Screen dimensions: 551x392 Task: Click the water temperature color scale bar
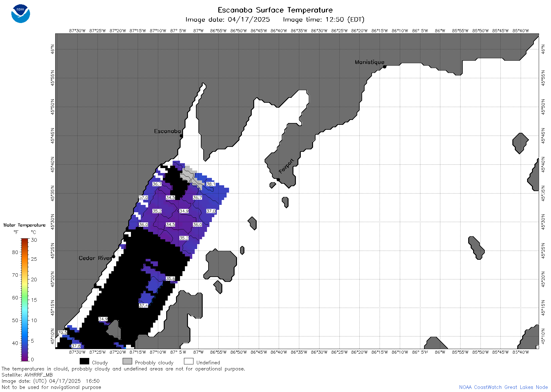[25, 300]
